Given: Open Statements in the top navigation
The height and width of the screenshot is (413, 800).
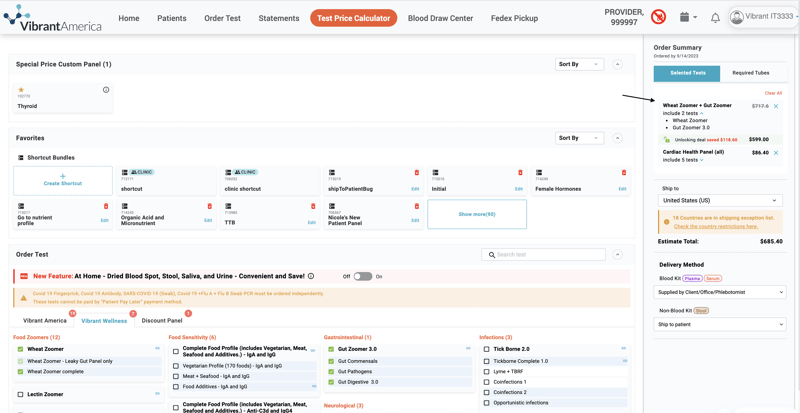Looking at the screenshot, I should pyautogui.click(x=279, y=18).
